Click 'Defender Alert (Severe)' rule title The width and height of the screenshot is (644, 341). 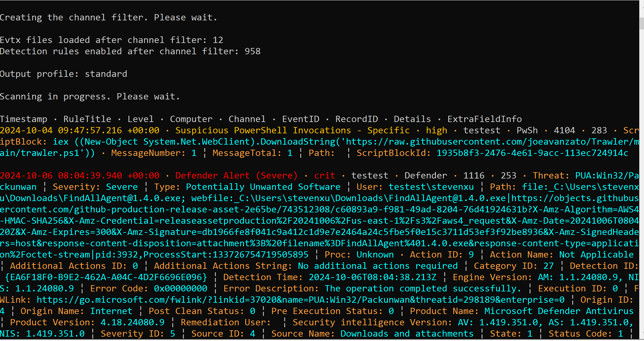236,176
